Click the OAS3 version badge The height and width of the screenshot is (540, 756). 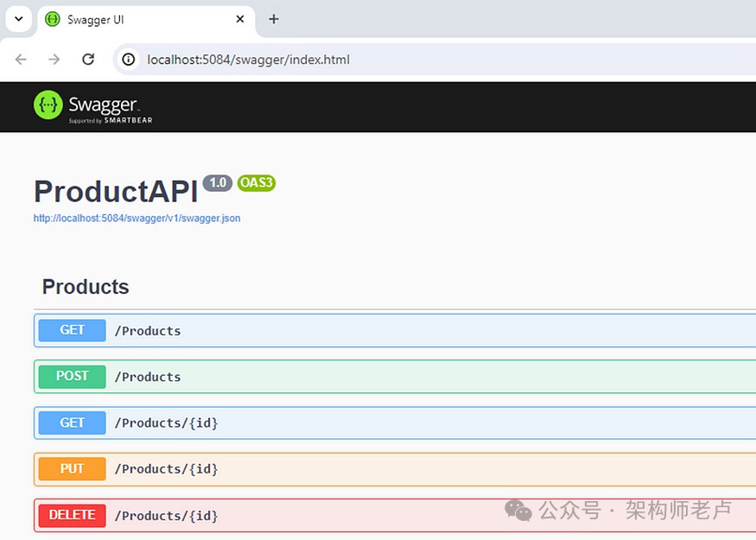point(257,182)
